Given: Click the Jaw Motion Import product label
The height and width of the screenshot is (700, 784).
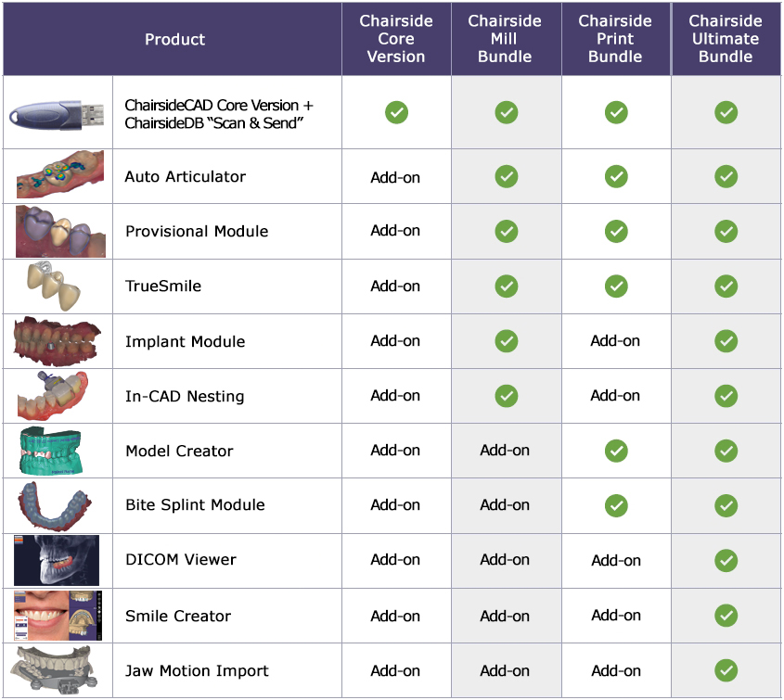Looking at the screenshot, I should click(x=197, y=670).
